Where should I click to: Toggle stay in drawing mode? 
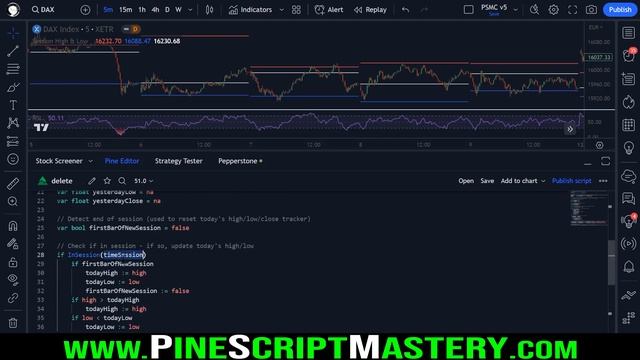[x=13, y=244]
